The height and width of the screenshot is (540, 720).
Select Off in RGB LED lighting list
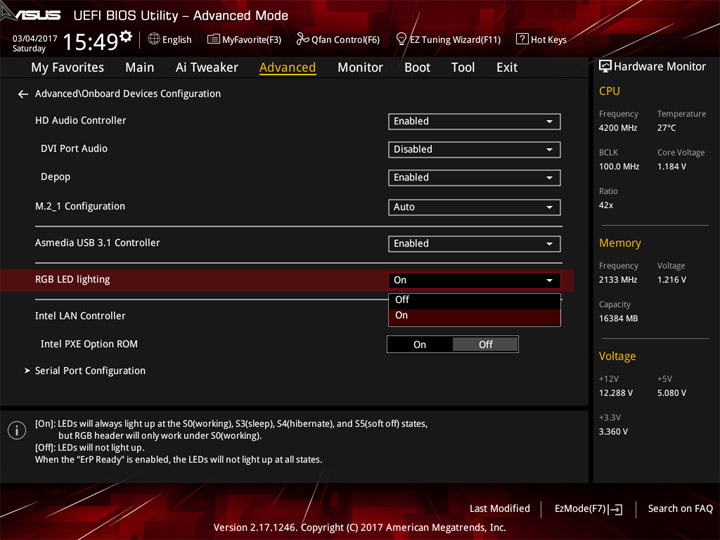[x=474, y=300]
